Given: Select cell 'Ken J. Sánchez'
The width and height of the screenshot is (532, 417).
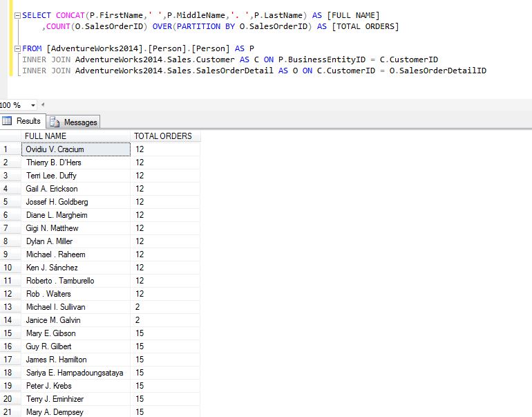Looking at the screenshot, I should pyautogui.click(x=76, y=268).
